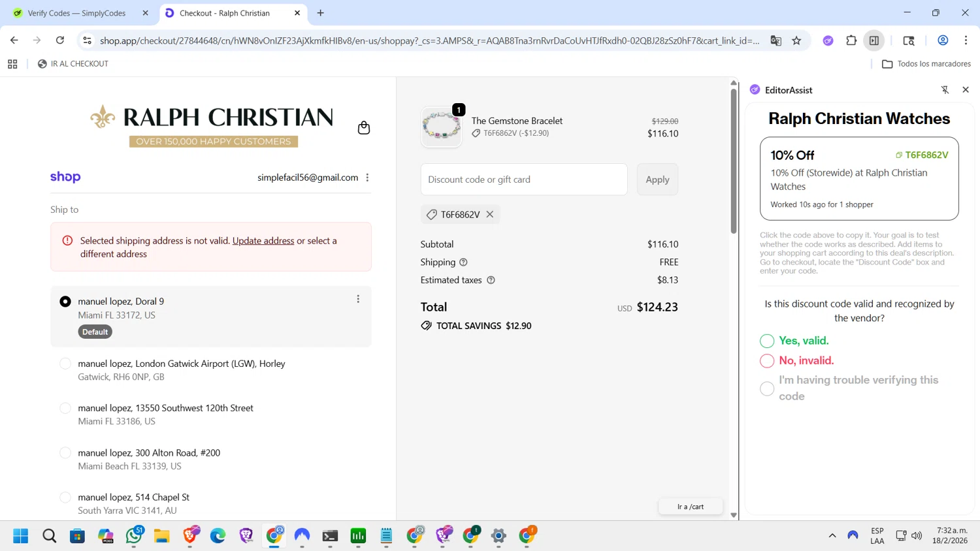The height and width of the screenshot is (551, 980).
Task: Click the Ralph Christian logo
Action: (x=212, y=125)
